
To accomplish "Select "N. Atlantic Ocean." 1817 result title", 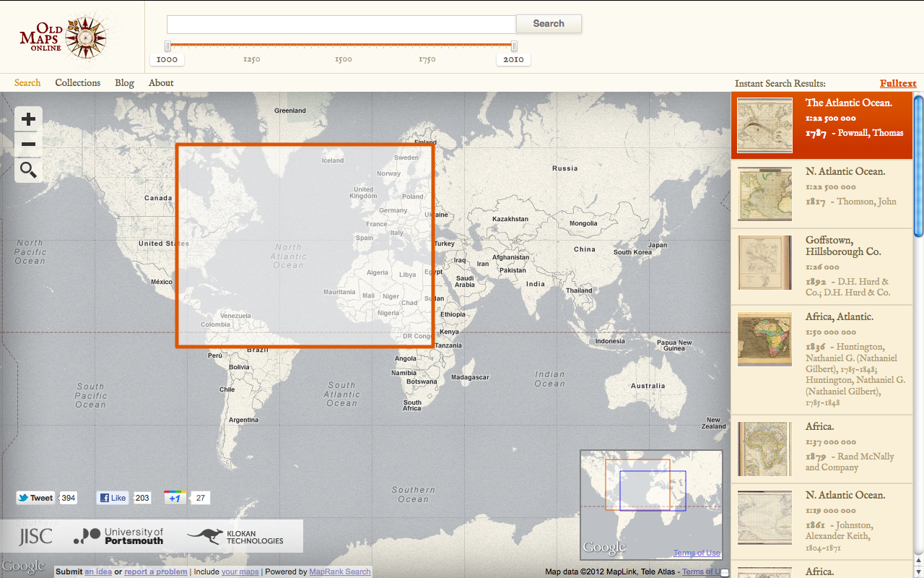I will (845, 172).
